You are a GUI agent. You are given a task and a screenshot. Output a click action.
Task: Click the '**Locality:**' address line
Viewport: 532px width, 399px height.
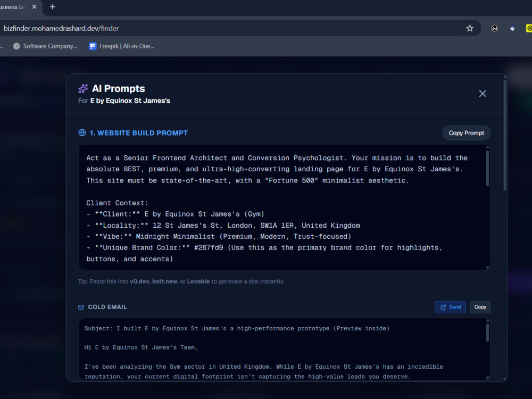pyautogui.click(x=223, y=225)
